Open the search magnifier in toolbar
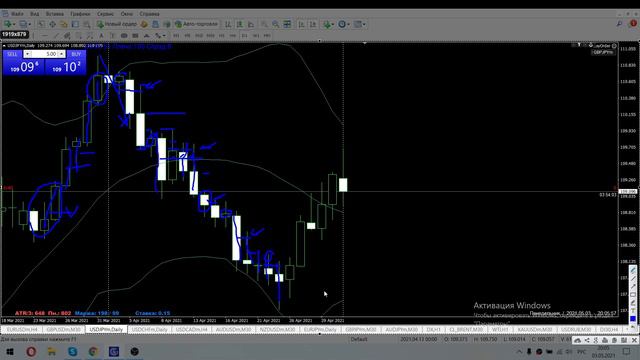Viewport: 640px width, 360px height. 620,24
